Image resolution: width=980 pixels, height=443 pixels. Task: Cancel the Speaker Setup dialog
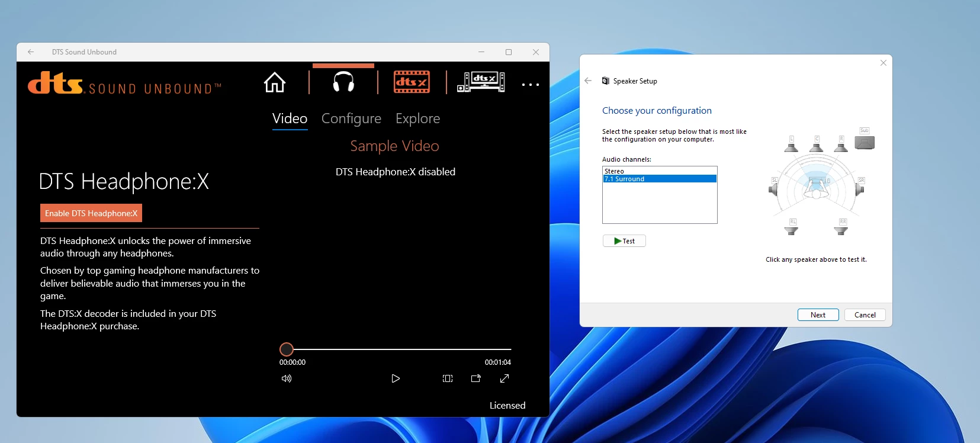(x=865, y=315)
